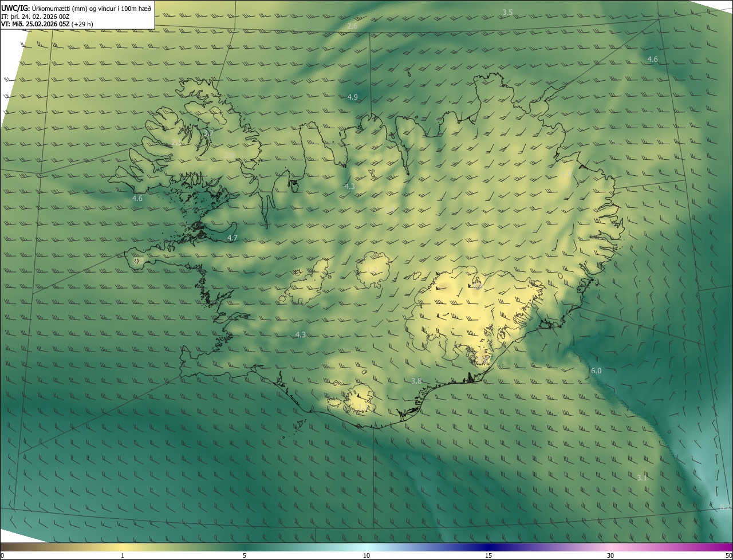Click the 6.0 value label off the southeast coast
This screenshot has width=733, height=560.
tap(596, 371)
